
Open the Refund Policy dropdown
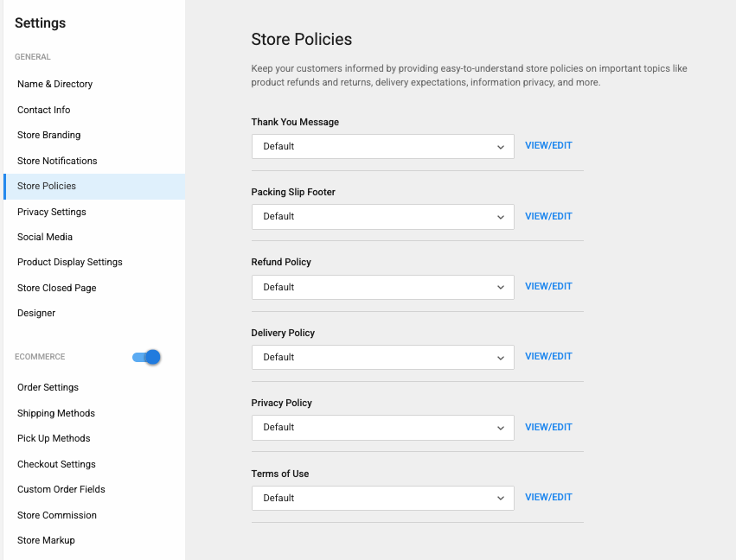(382, 287)
